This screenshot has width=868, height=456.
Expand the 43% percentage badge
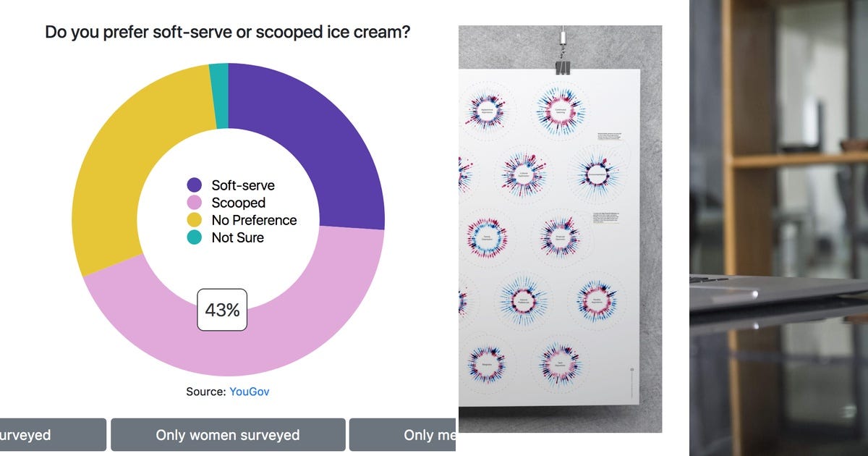click(x=222, y=311)
